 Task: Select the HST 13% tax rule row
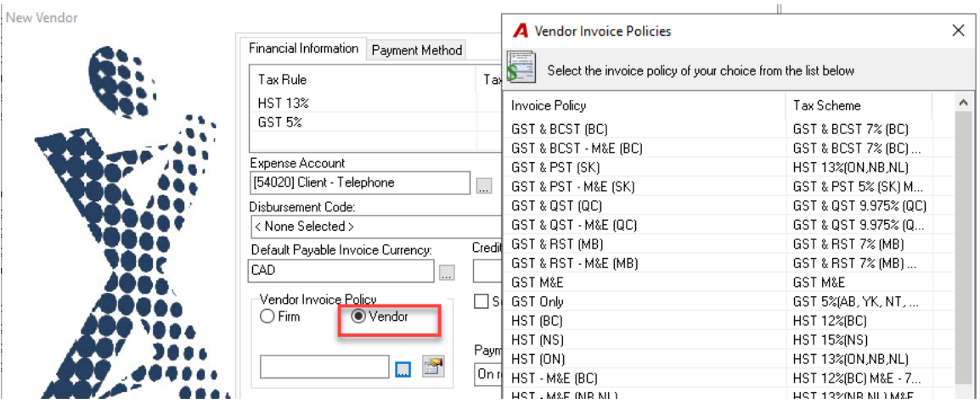click(x=375, y=103)
